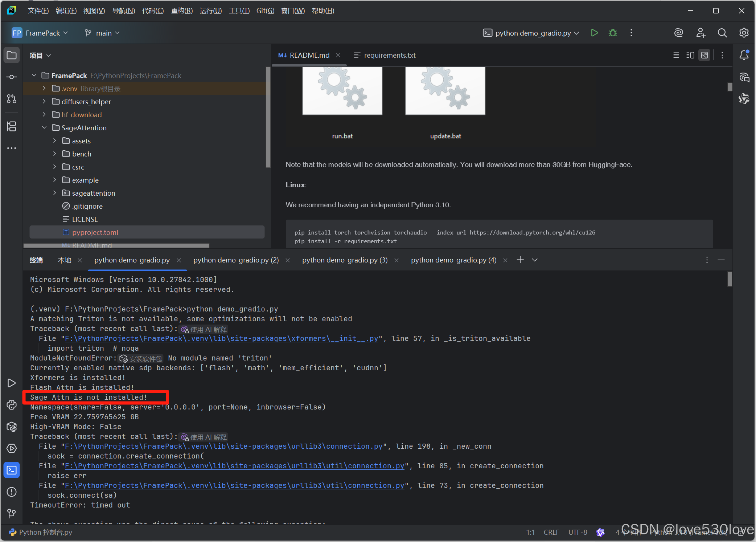Click the Search Everywhere magnifier icon
The image size is (756, 542).
click(x=722, y=33)
